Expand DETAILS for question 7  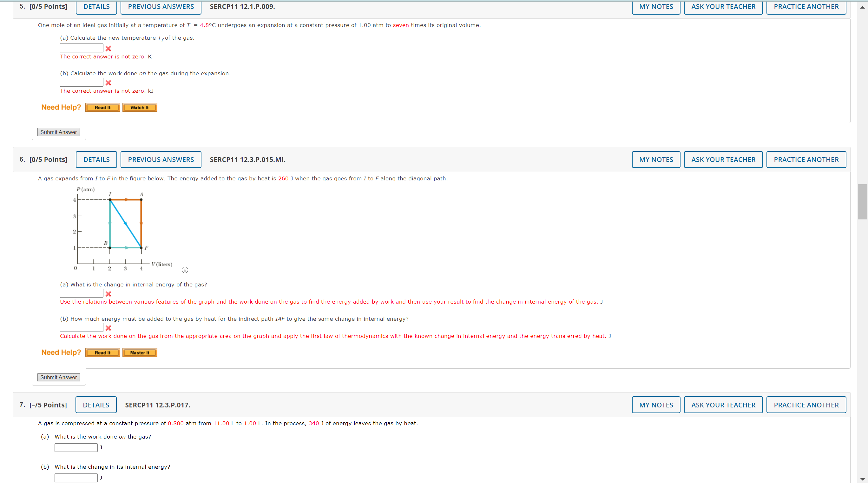(x=96, y=405)
